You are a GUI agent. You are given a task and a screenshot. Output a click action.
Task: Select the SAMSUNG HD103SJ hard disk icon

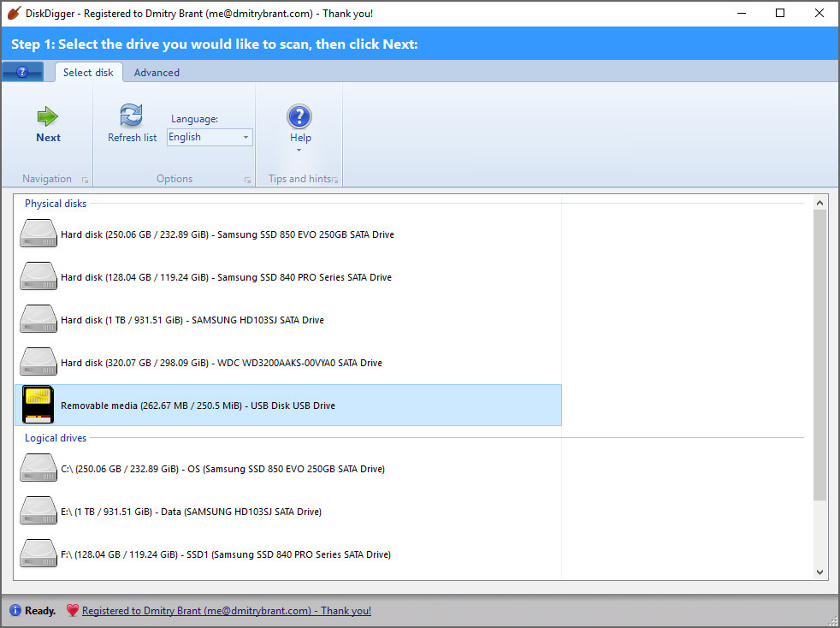click(38, 320)
